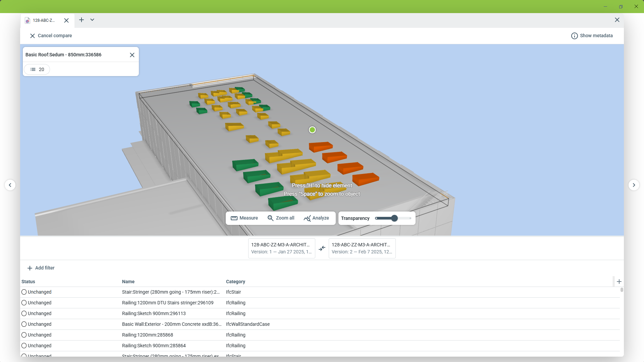The height and width of the screenshot is (362, 644).
Task: Select status circle for Basic Wall Exterior row
Action: pos(24,324)
